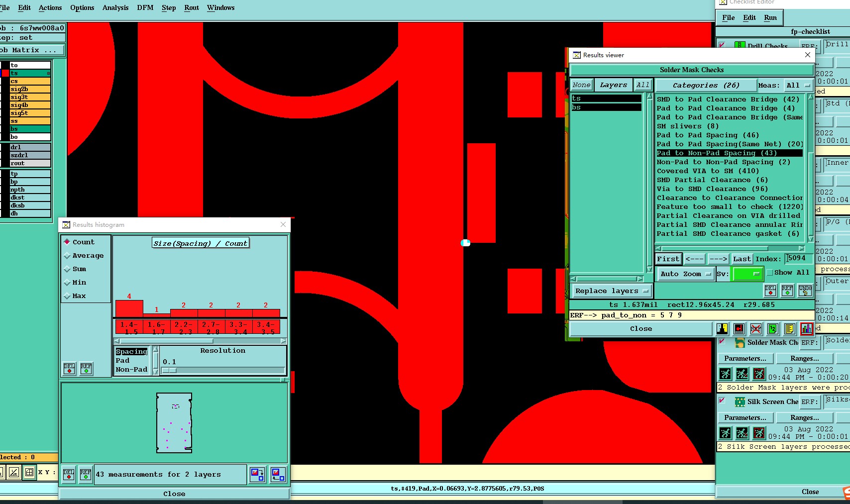Open Ranges for Silk Screen Checks

[x=804, y=417]
